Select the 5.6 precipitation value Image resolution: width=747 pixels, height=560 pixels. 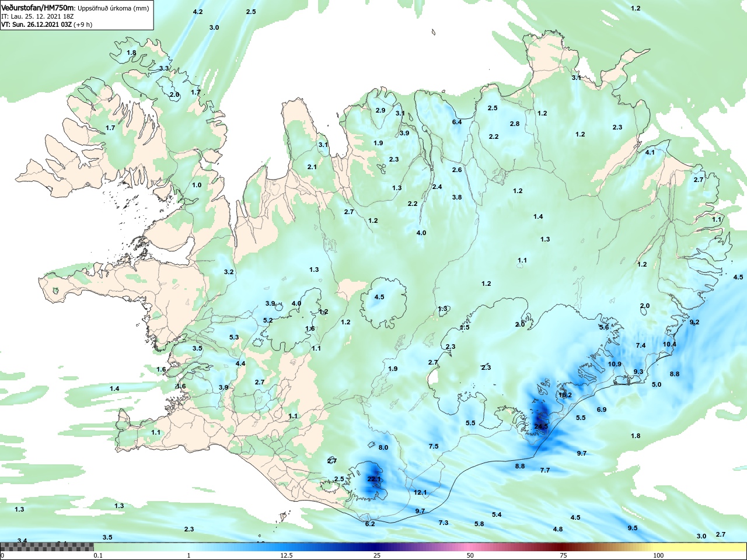coord(604,327)
